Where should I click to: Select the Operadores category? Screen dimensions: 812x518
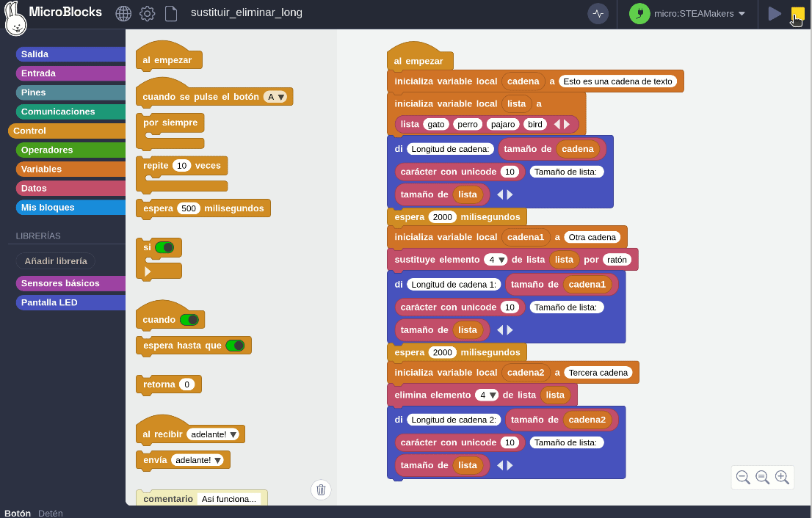point(70,150)
